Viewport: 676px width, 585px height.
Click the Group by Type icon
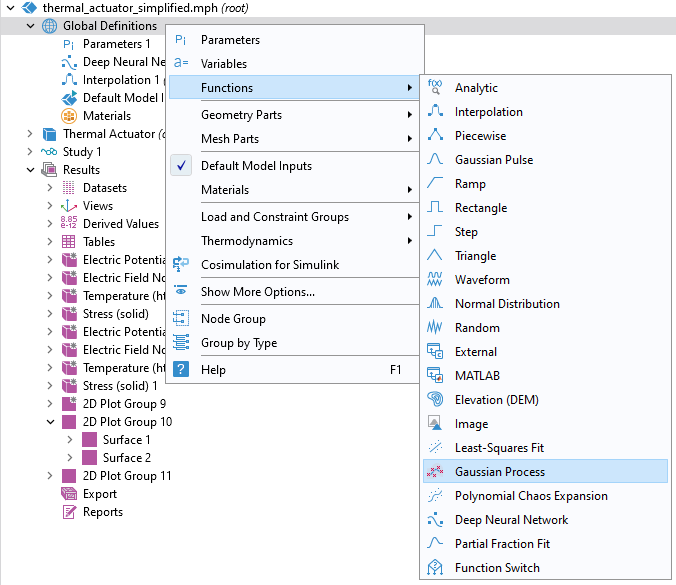pyautogui.click(x=181, y=343)
